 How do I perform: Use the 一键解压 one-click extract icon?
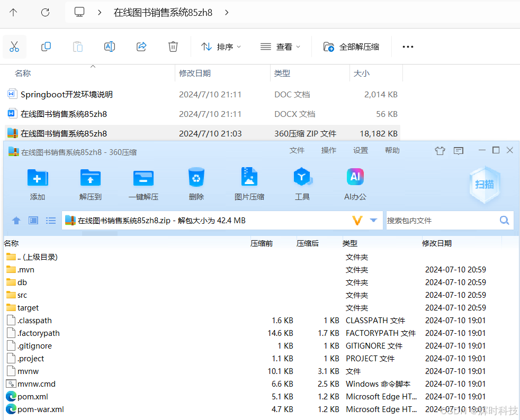143,182
